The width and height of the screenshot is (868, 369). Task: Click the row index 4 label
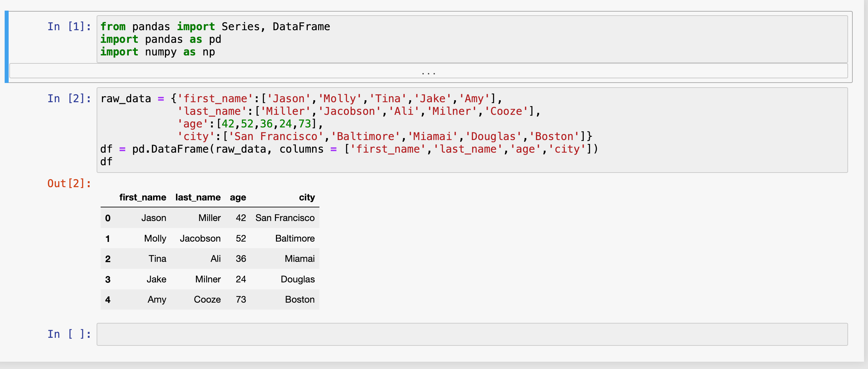(108, 300)
